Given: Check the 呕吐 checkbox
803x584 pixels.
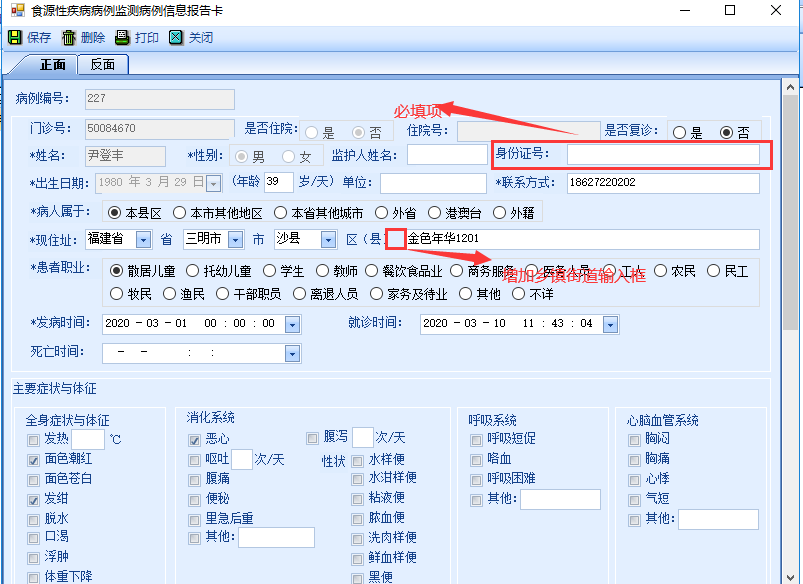Looking at the screenshot, I should tap(195, 460).
